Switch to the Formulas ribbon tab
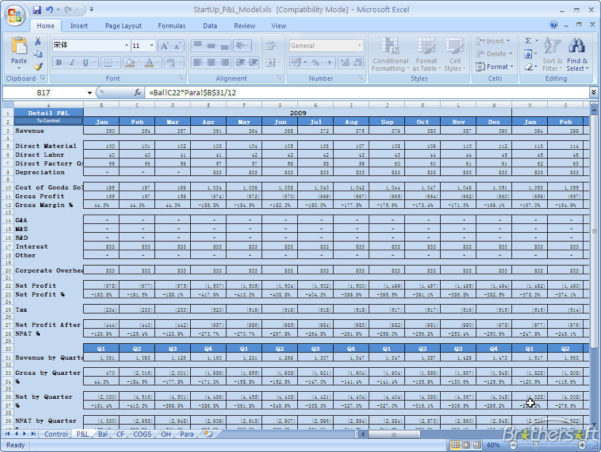The width and height of the screenshot is (601, 452). pyautogui.click(x=171, y=25)
